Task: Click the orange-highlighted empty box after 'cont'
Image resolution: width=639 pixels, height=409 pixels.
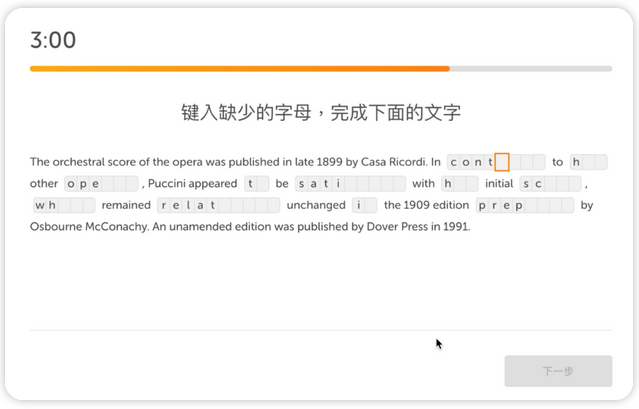Action: tap(502, 162)
